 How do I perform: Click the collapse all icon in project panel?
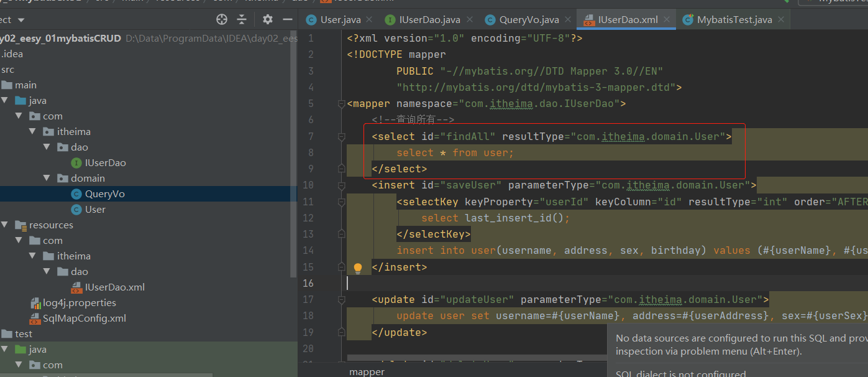[x=242, y=19]
